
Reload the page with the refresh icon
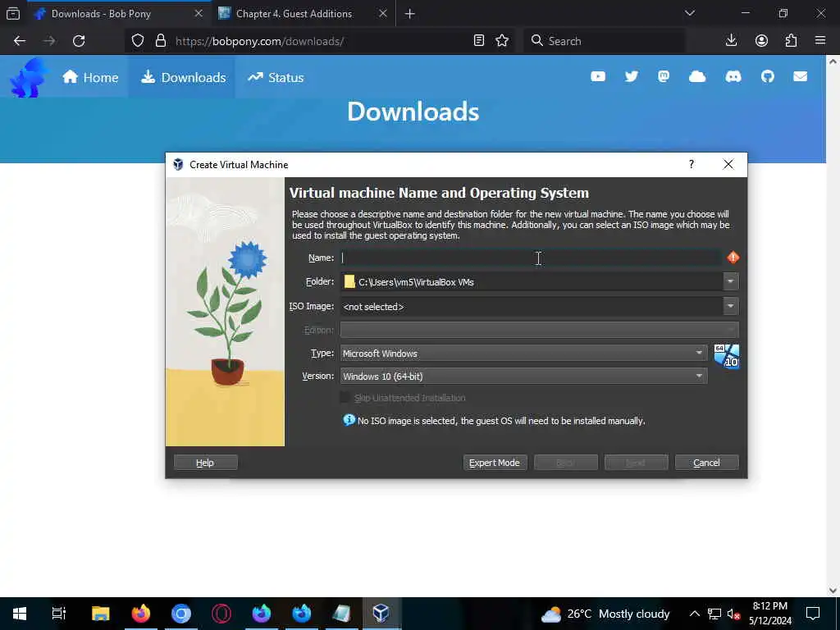[79, 41]
